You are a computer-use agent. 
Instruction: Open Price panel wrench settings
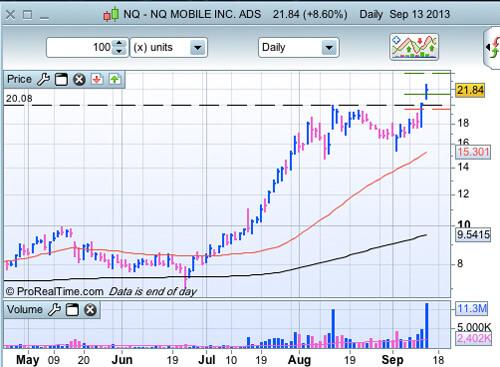click(x=43, y=80)
